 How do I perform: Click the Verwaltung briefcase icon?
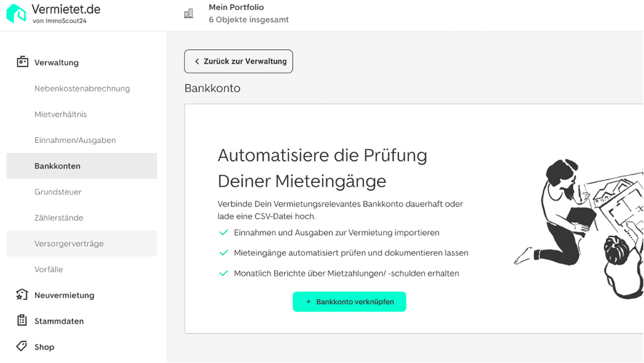click(x=22, y=62)
